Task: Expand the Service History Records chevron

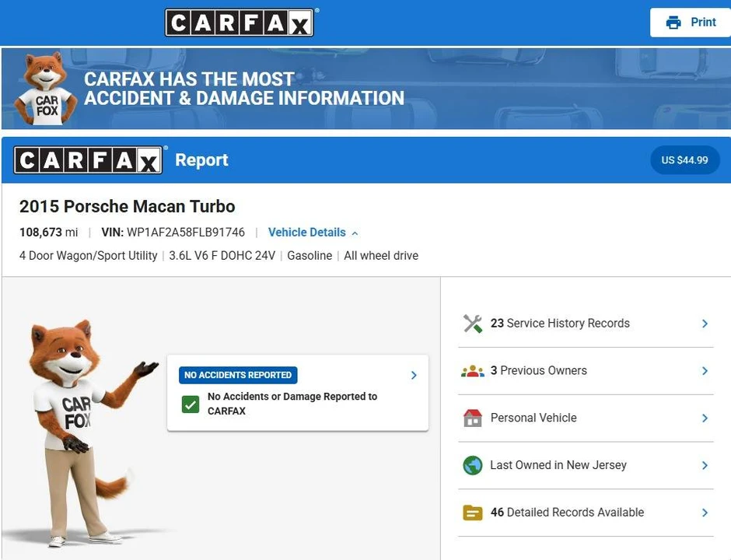Action: (x=705, y=324)
